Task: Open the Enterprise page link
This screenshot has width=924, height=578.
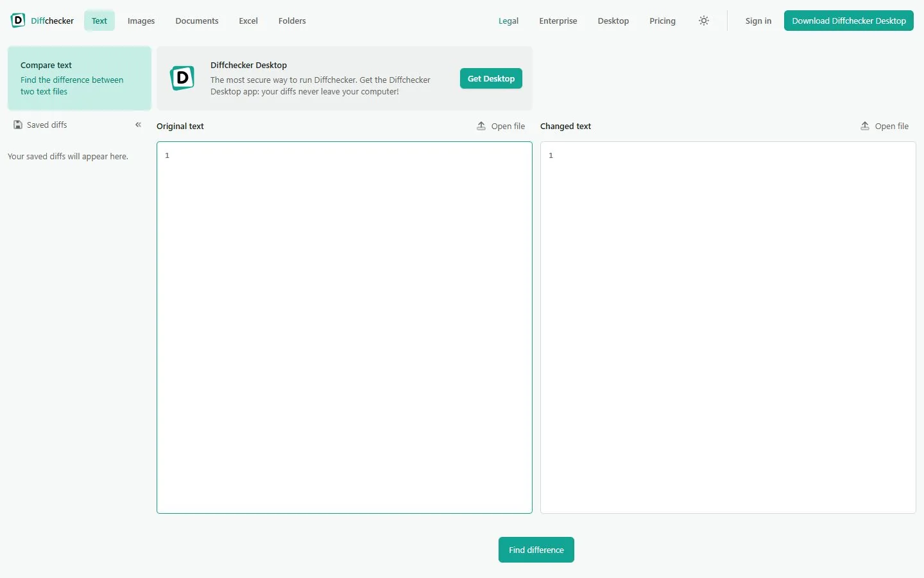Action: point(558,21)
